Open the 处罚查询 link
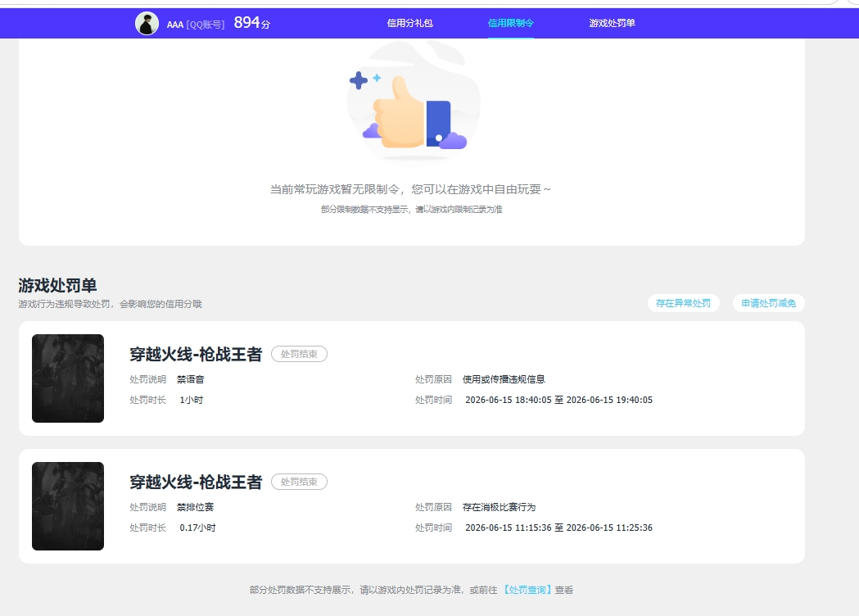The height and width of the screenshot is (616, 859). coord(527,590)
